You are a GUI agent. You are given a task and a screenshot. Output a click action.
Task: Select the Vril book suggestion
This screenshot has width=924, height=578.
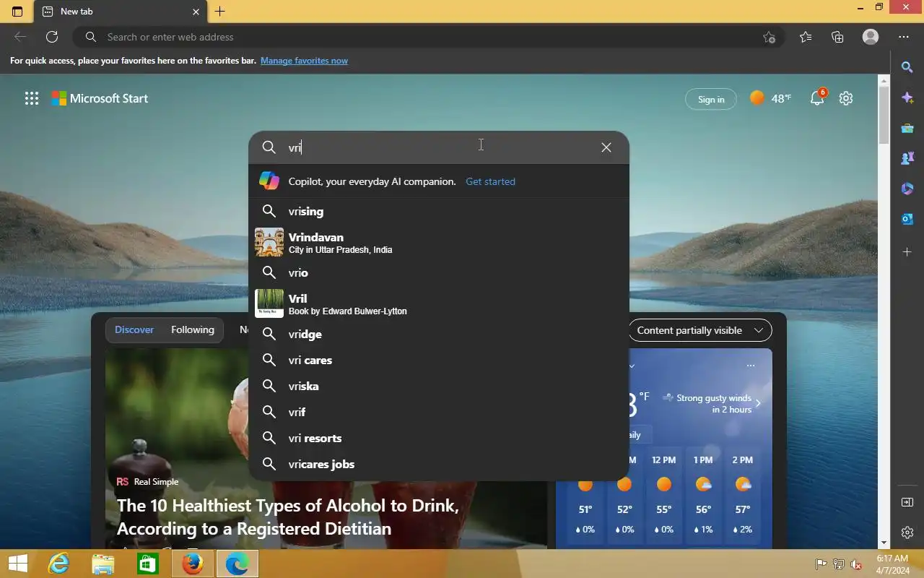pos(439,303)
